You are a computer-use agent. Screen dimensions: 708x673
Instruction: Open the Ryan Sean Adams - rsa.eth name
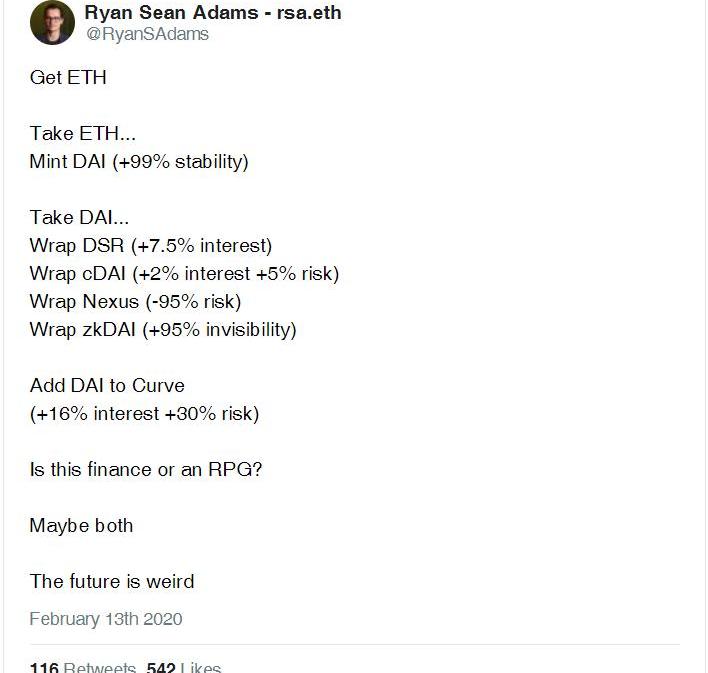click(213, 13)
